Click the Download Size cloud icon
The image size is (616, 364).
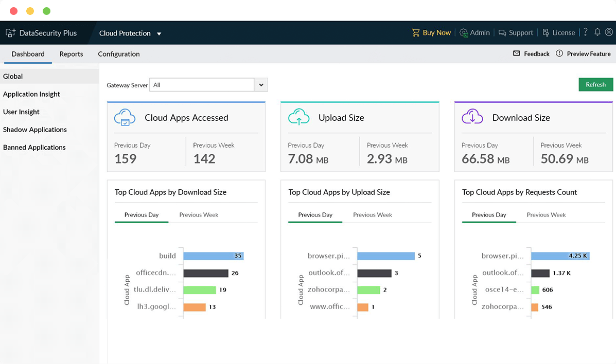point(472,117)
